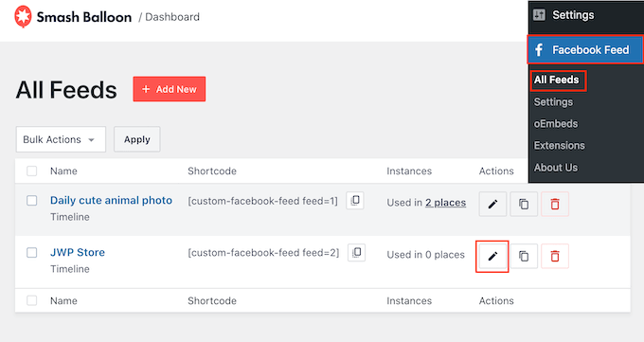Go to oEmbeds submenu item
The image size is (644, 342).
click(x=556, y=124)
